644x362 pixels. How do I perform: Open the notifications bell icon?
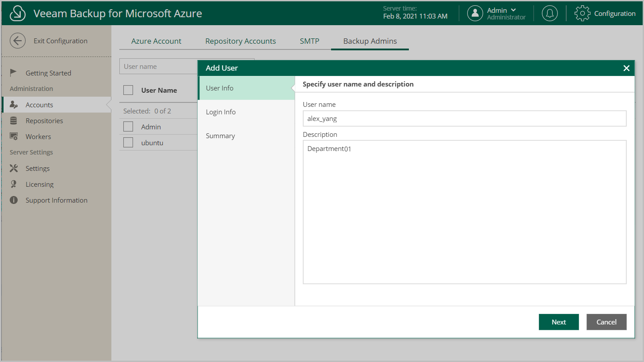(549, 13)
